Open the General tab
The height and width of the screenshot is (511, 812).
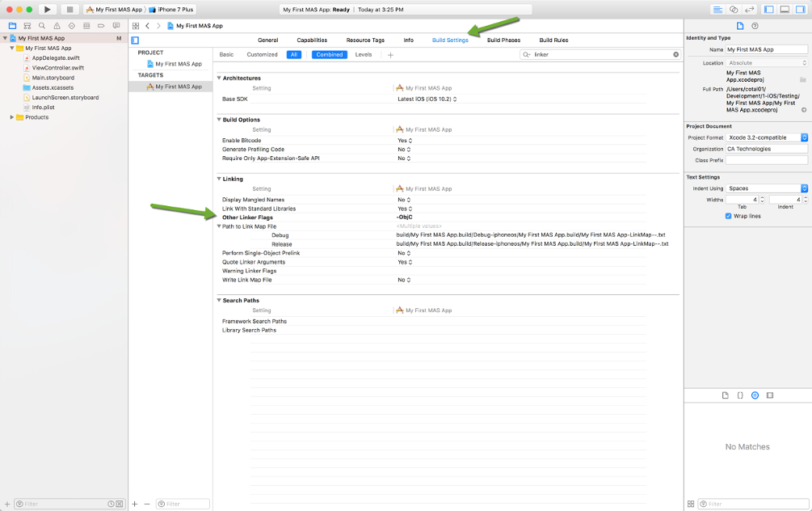tap(267, 40)
